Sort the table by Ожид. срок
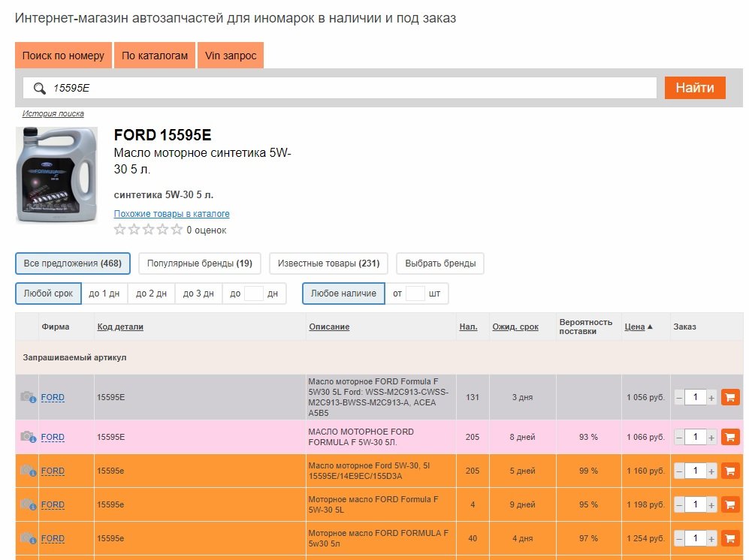This screenshot has width=749, height=560. (x=515, y=327)
